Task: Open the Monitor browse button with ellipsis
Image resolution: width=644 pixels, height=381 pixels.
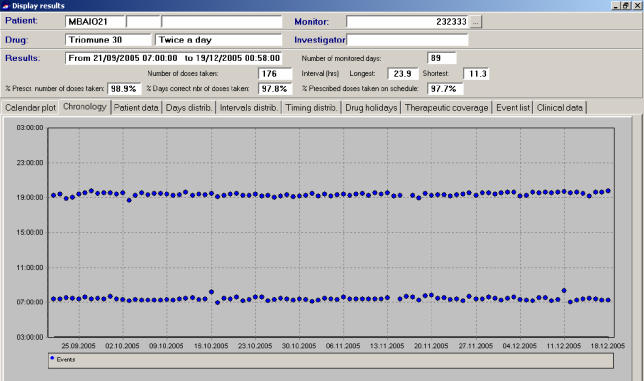Action: pos(475,22)
